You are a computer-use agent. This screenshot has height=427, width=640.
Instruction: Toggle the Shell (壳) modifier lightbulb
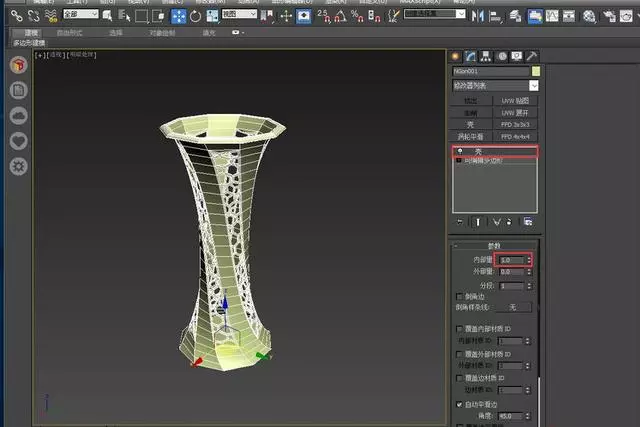click(x=459, y=150)
